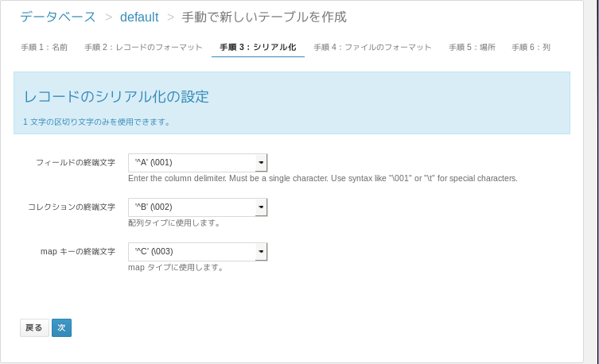The height and width of the screenshot is (364, 599).
Task: Click the 戻る back button
Action: tap(34, 327)
